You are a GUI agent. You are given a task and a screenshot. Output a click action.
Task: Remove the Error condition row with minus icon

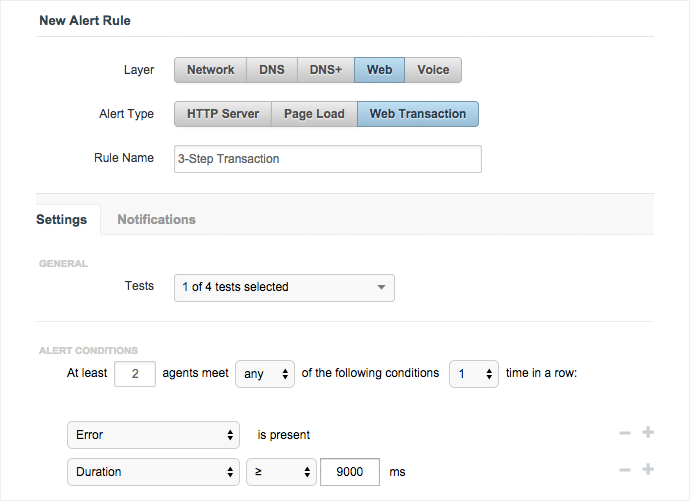[x=624, y=433]
